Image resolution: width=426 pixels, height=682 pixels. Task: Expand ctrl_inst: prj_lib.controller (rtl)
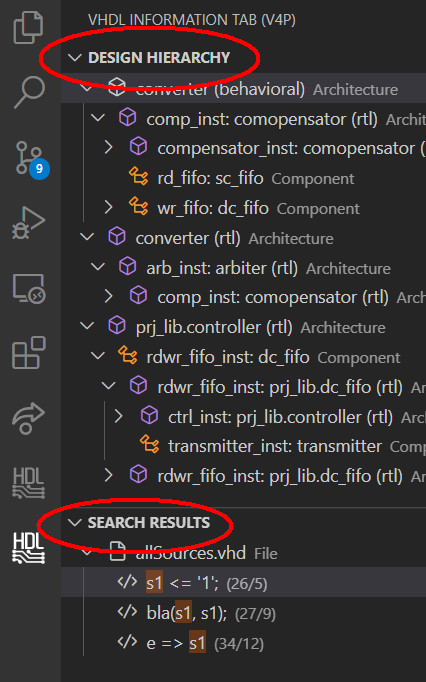pos(119,416)
